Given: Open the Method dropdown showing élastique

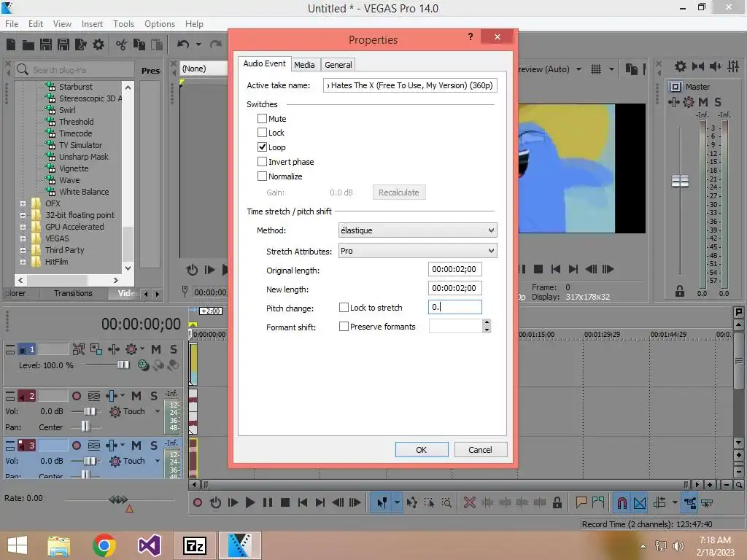Looking at the screenshot, I should coord(417,230).
